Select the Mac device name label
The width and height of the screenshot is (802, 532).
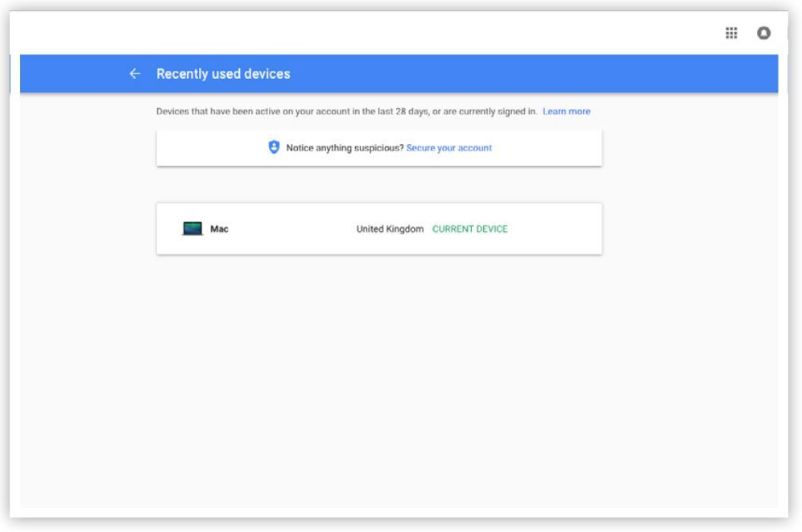(x=219, y=229)
